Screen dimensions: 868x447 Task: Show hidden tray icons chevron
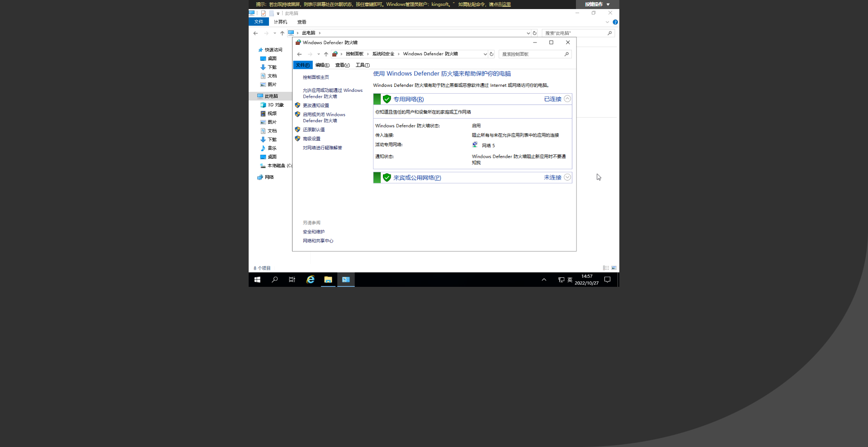click(x=544, y=280)
